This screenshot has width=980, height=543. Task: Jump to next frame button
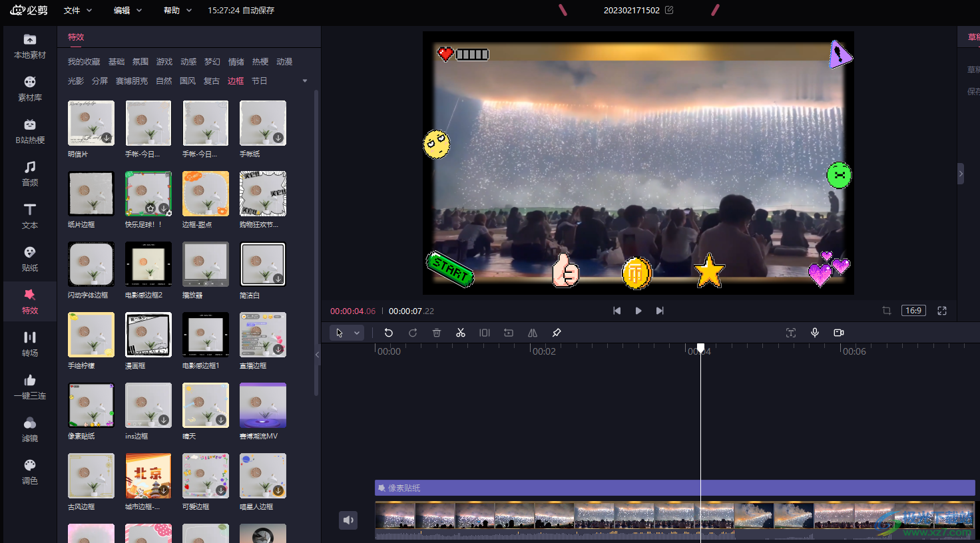point(660,311)
